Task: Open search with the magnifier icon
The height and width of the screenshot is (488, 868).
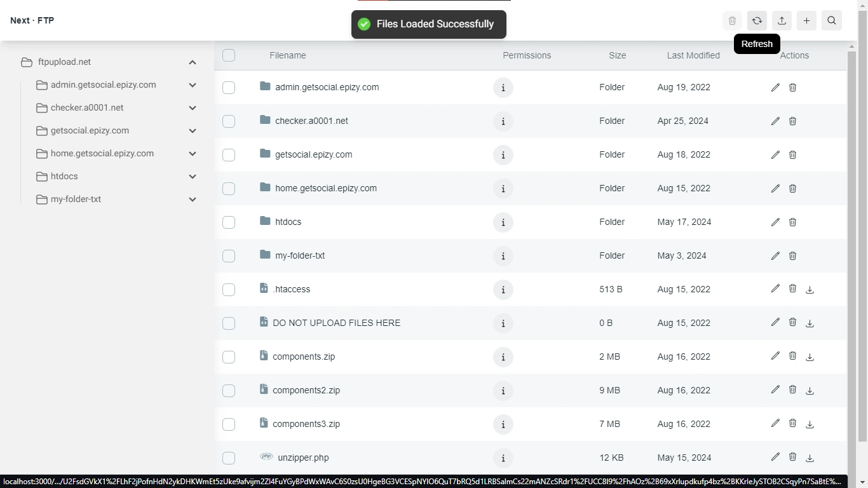Action: click(831, 21)
